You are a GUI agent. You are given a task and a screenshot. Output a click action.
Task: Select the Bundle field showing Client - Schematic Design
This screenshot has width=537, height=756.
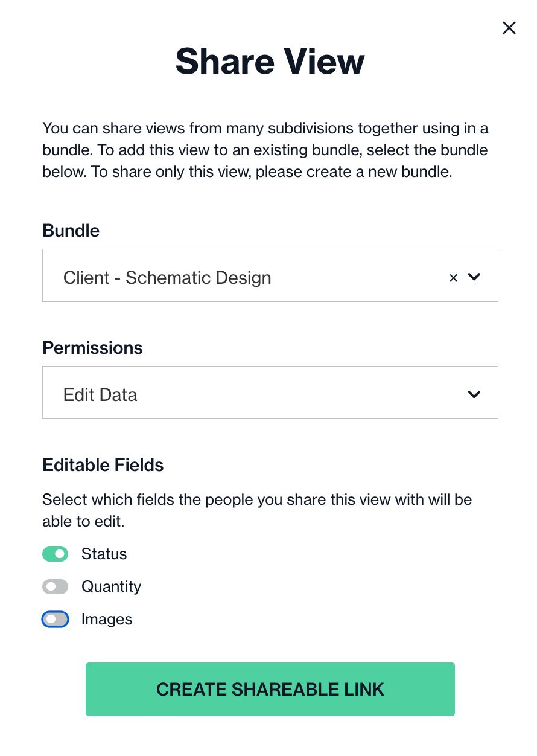[270, 275]
